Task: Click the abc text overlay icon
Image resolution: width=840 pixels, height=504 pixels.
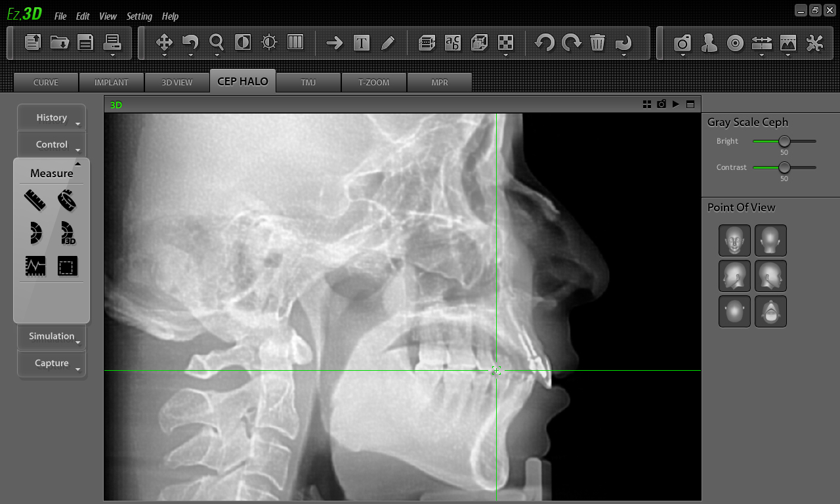Action: point(453,43)
